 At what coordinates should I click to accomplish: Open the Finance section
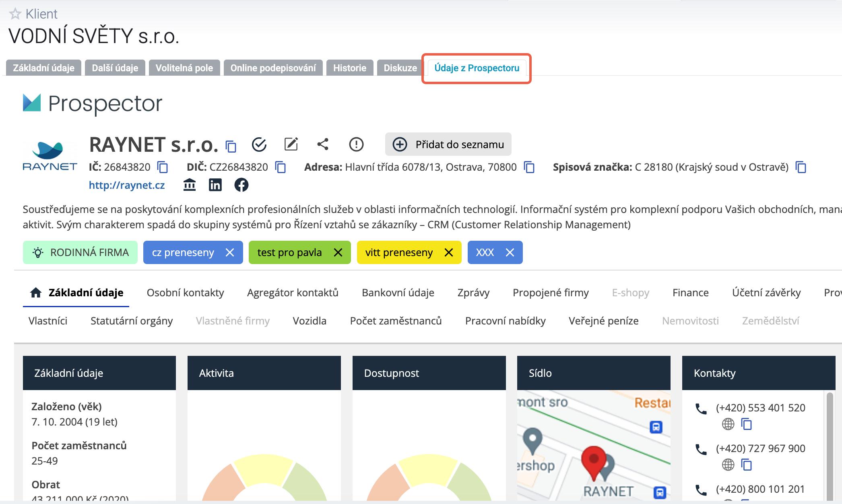(691, 293)
